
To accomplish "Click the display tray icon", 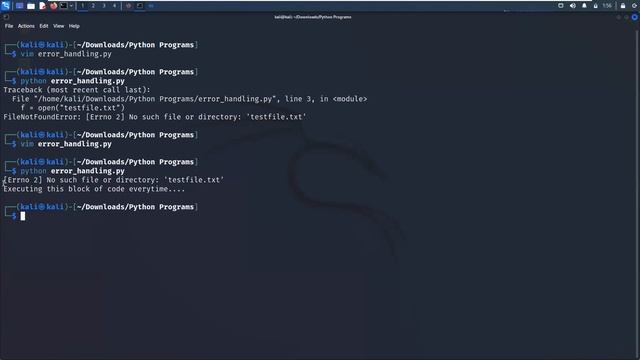I will (561, 6).
